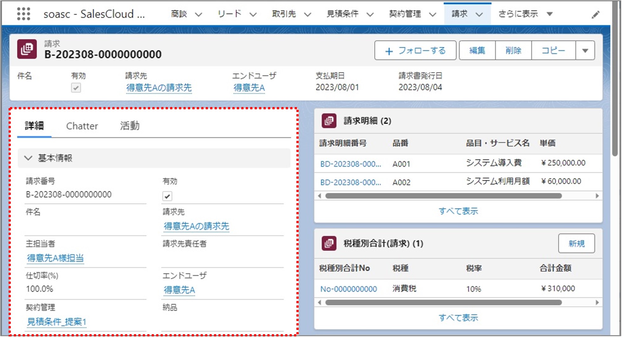Click the 請求明細番号 column header

click(x=343, y=143)
